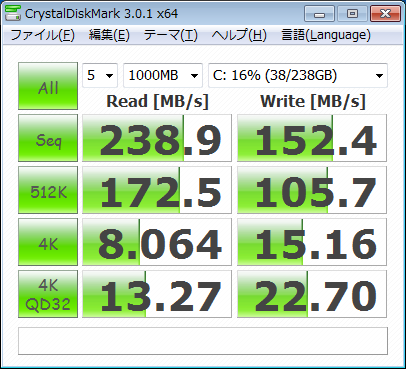Open the ファイル(F) menu
The image size is (406, 369).
pyautogui.click(x=43, y=35)
